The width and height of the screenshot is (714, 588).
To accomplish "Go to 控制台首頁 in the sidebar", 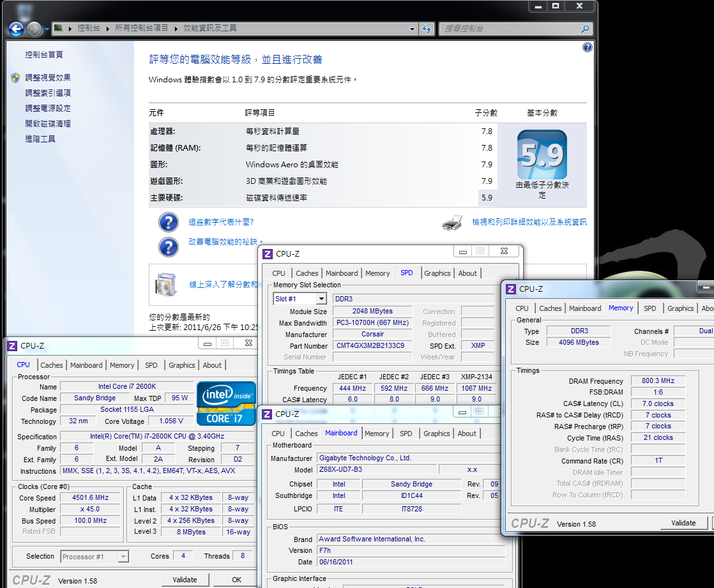I will tap(44, 55).
